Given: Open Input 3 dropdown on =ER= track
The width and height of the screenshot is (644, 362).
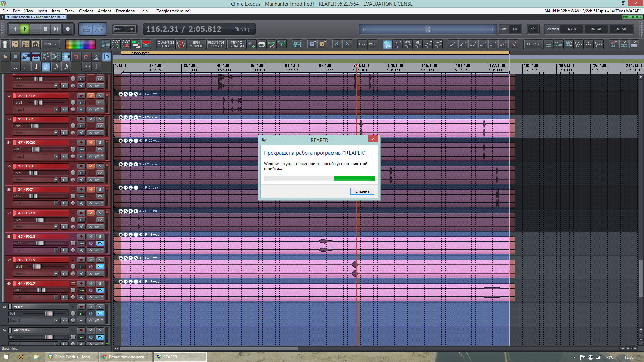Looking at the screenshot, I should coord(56,321).
